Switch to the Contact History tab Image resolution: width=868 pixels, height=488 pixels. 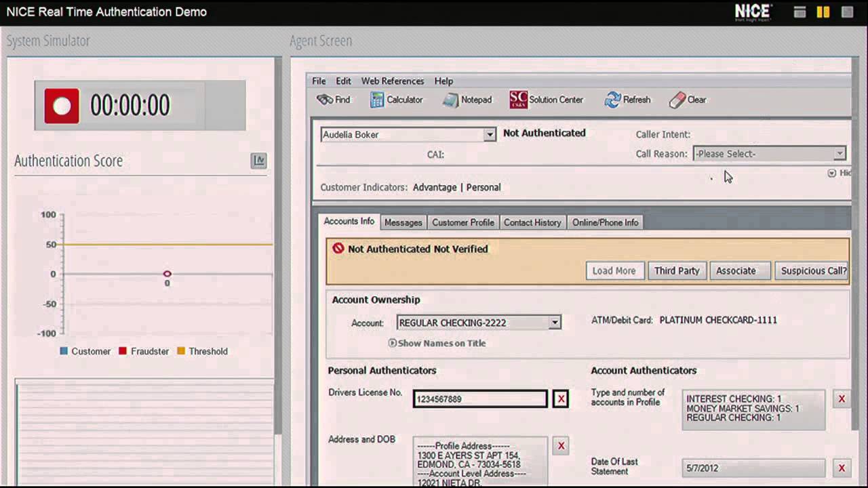pyautogui.click(x=532, y=222)
